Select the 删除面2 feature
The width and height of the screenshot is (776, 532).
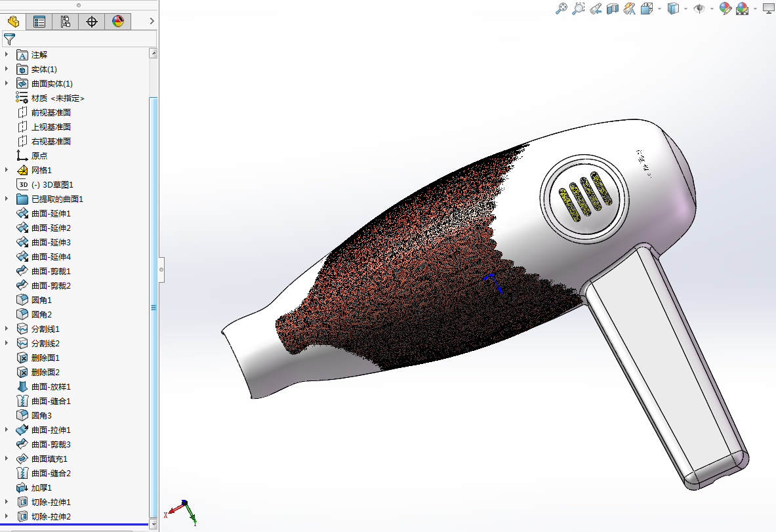coord(45,372)
